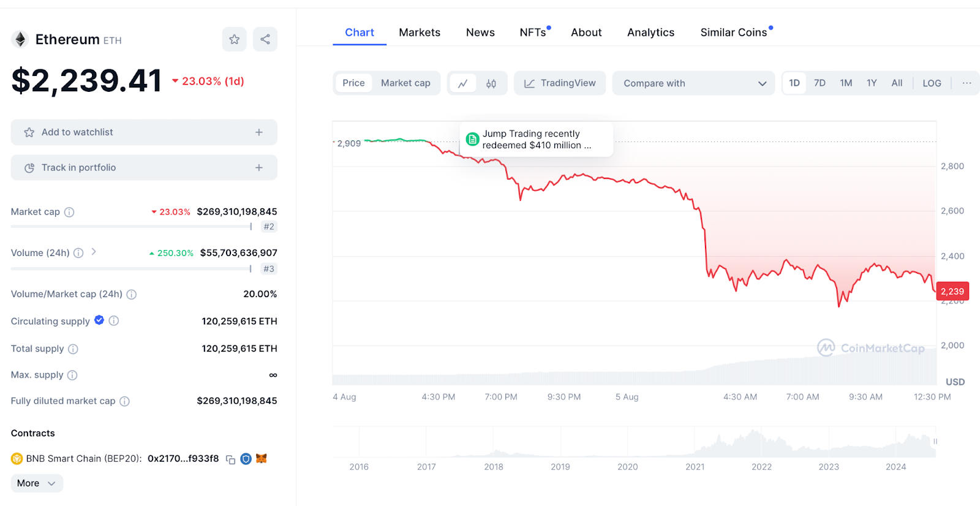Viewport: 980px width, 506px height.
Task: Select the Price chart toggle
Action: (353, 83)
